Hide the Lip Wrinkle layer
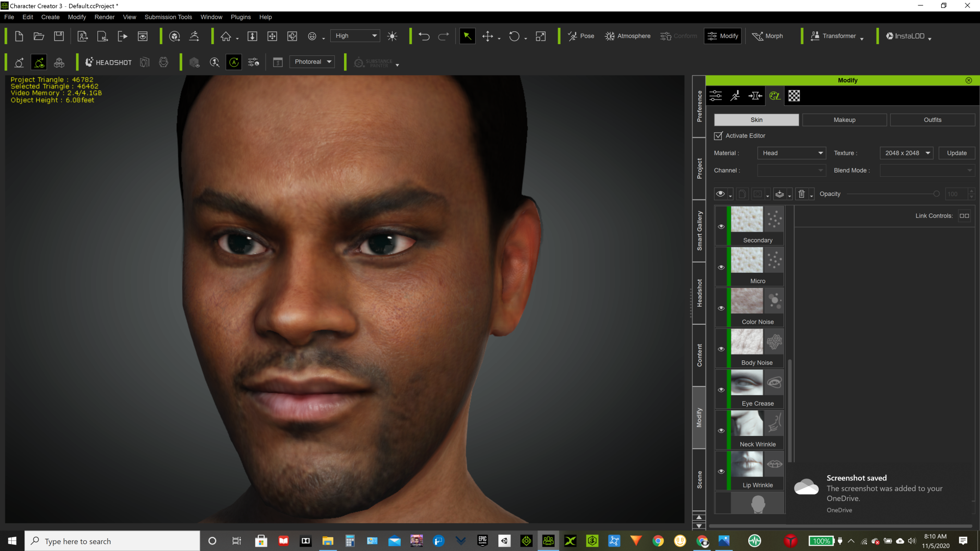This screenshot has height=551, width=980. 721,471
